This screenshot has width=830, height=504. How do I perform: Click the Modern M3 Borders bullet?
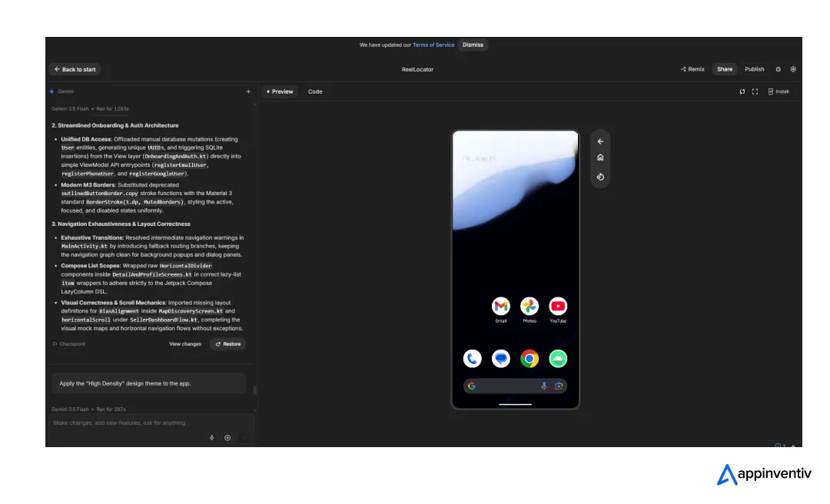point(147,197)
